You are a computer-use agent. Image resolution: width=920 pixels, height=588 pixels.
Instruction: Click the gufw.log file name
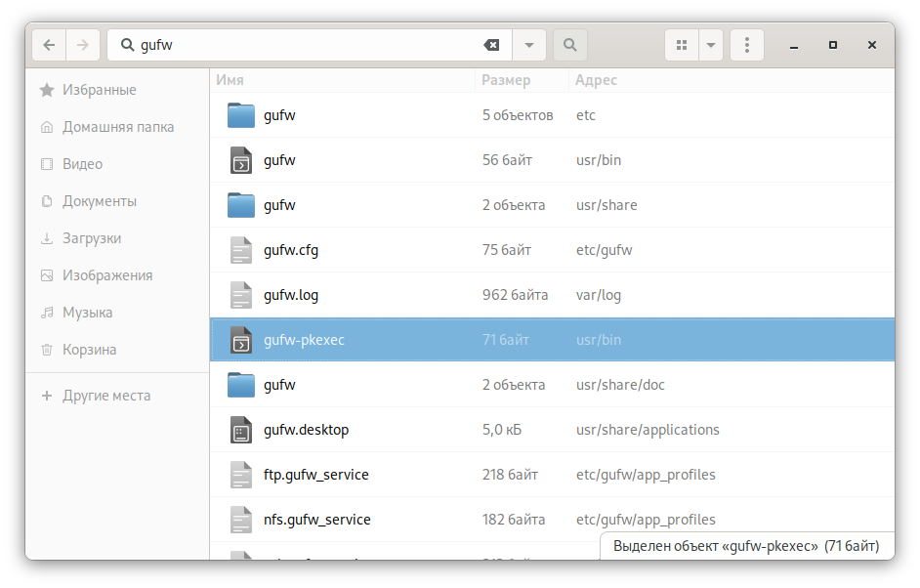(291, 295)
